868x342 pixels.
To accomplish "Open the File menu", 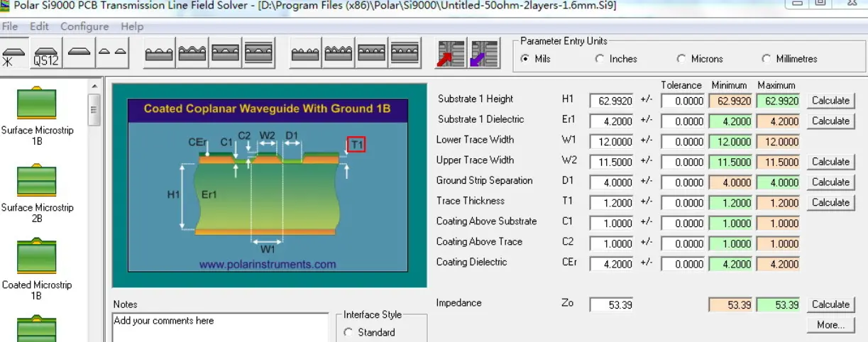I will click(10, 26).
